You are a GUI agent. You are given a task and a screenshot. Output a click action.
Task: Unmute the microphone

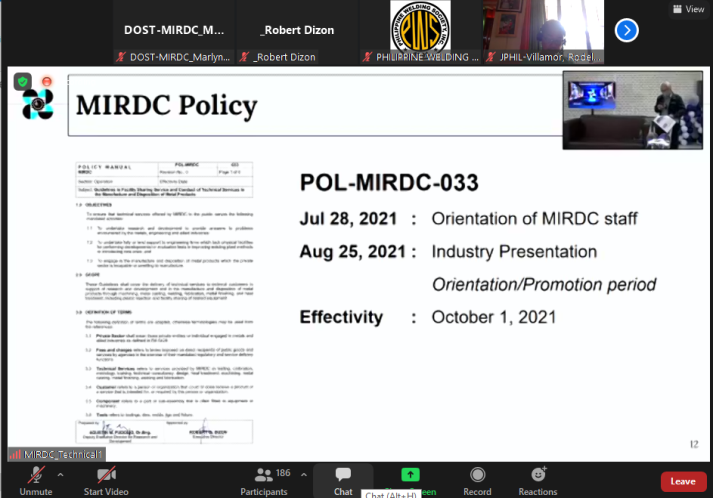pos(35,481)
